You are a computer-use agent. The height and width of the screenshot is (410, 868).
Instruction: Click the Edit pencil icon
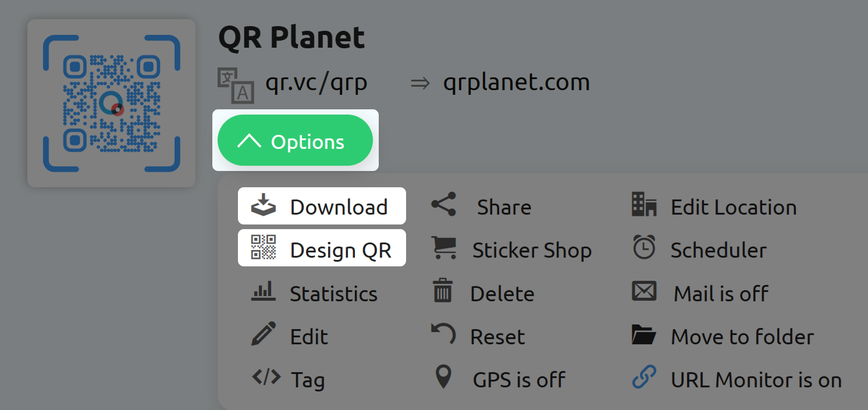pos(264,334)
